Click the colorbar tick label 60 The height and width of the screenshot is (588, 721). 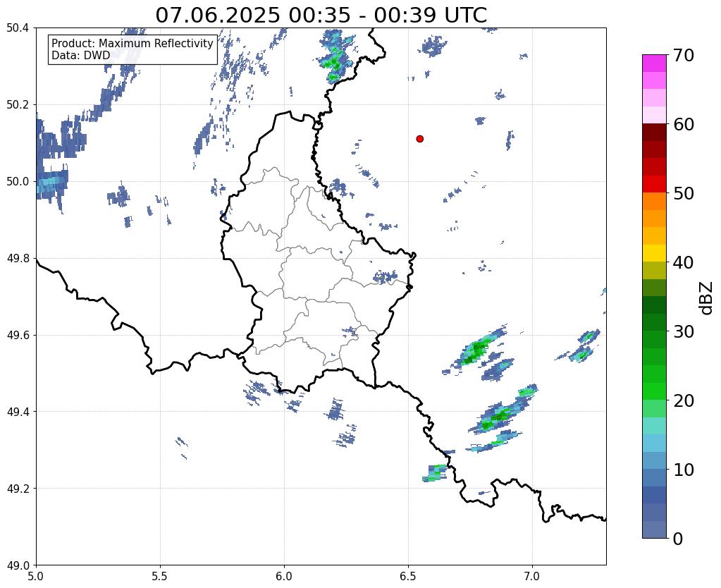click(x=683, y=124)
